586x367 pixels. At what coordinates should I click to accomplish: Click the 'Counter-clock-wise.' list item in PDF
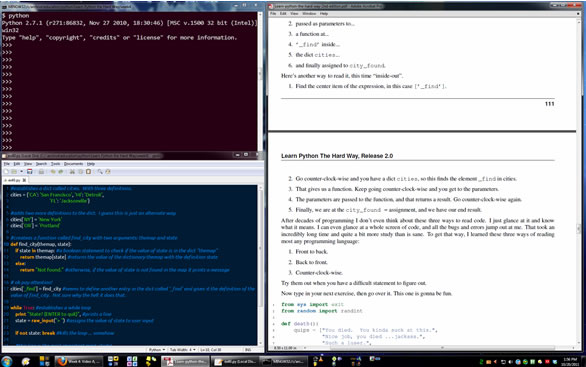pos(319,272)
